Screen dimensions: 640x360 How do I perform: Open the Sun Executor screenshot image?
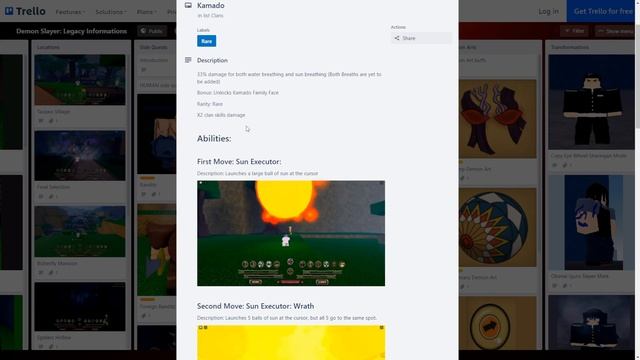[x=291, y=233]
